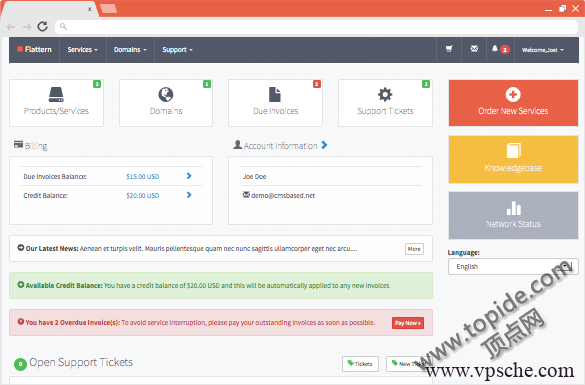Go forward with browser forward arrow

tap(27, 27)
